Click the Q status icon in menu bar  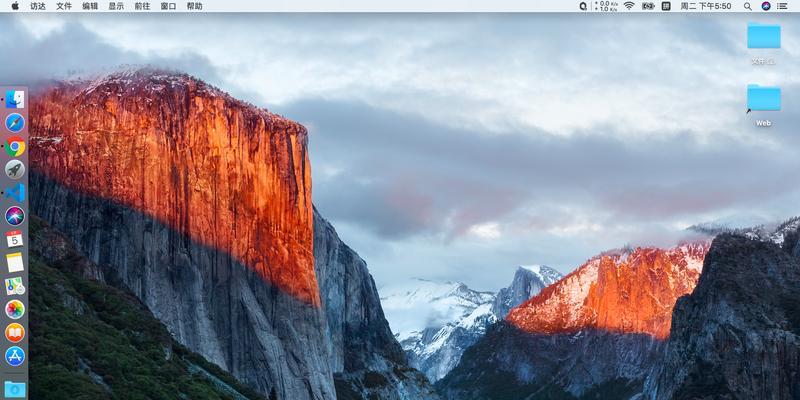[583, 6]
